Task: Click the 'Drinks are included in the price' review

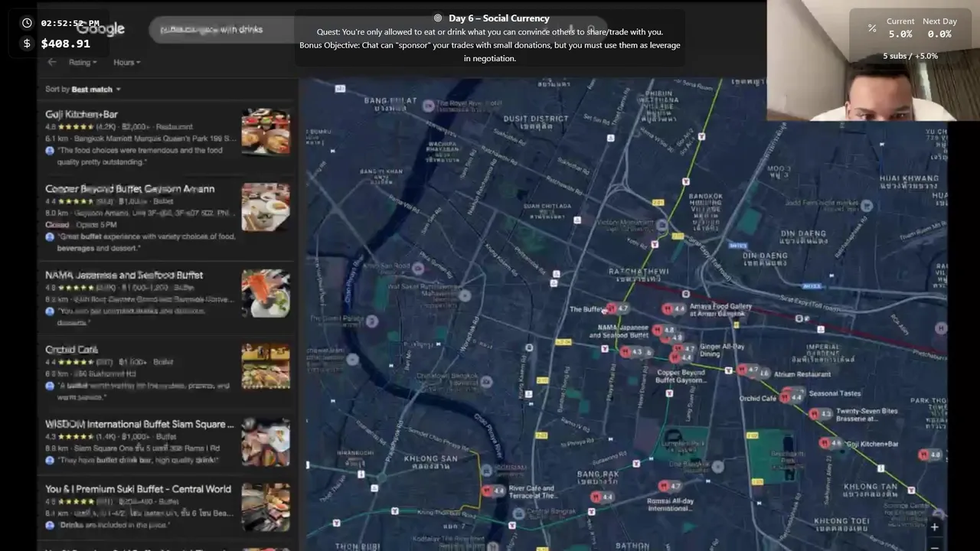Action: [x=113, y=525]
